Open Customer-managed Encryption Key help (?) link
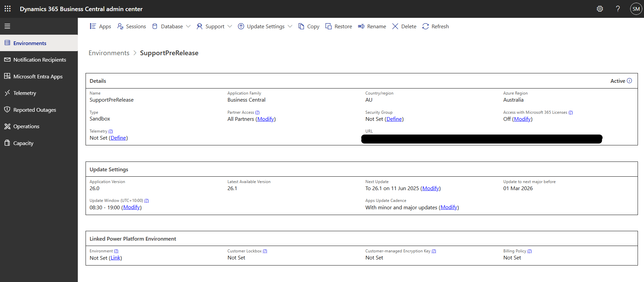Screen dimensions: 644x282 [434, 251]
